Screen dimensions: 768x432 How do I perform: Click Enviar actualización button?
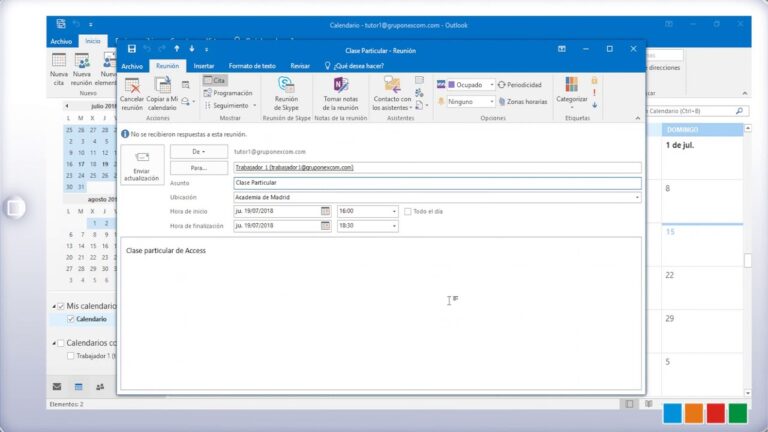pyautogui.click(x=142, y=165)
